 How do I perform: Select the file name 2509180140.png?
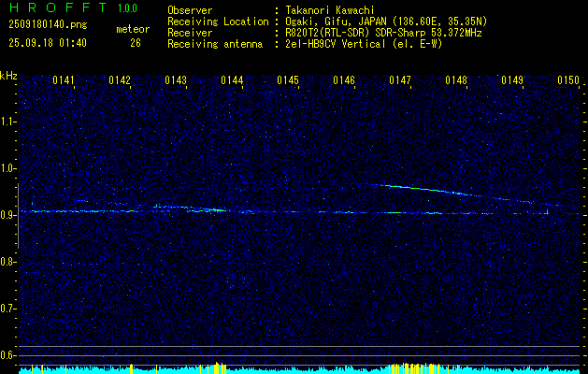48,25
